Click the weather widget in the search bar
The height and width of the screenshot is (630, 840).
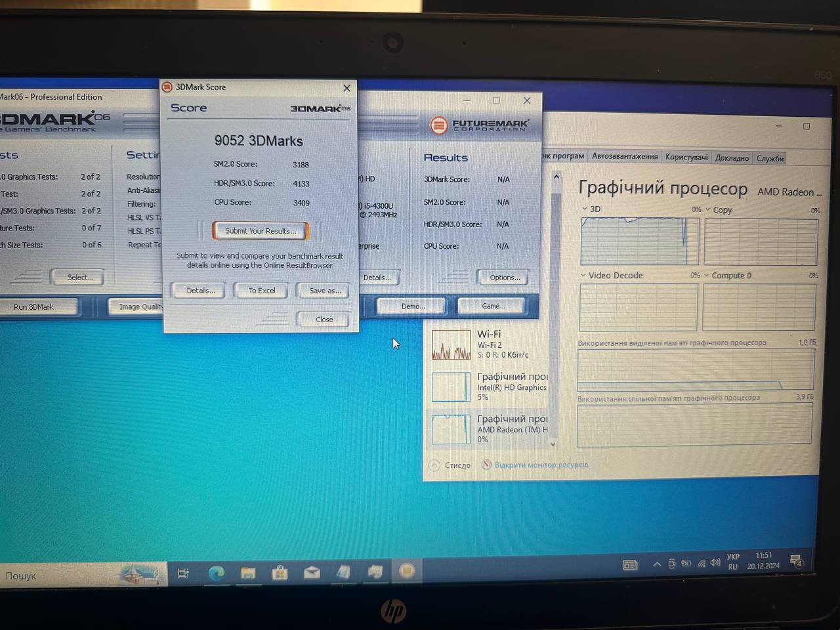[141, 574]
